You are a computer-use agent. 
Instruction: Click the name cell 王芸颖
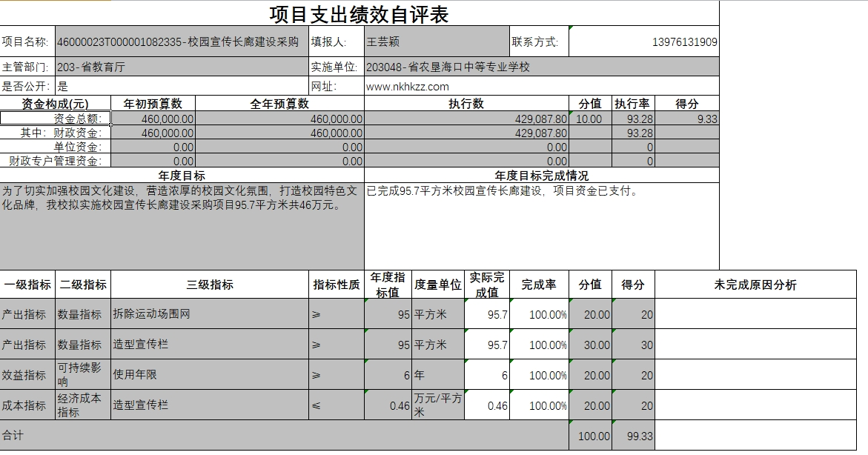[x=437, y=41]
